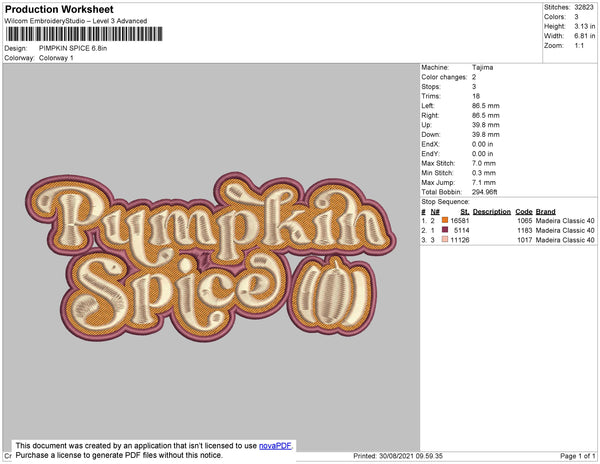Viewport: 600px width, 464px height.
Task: Click the Production Worksheet heading
Action: (59, 10)
